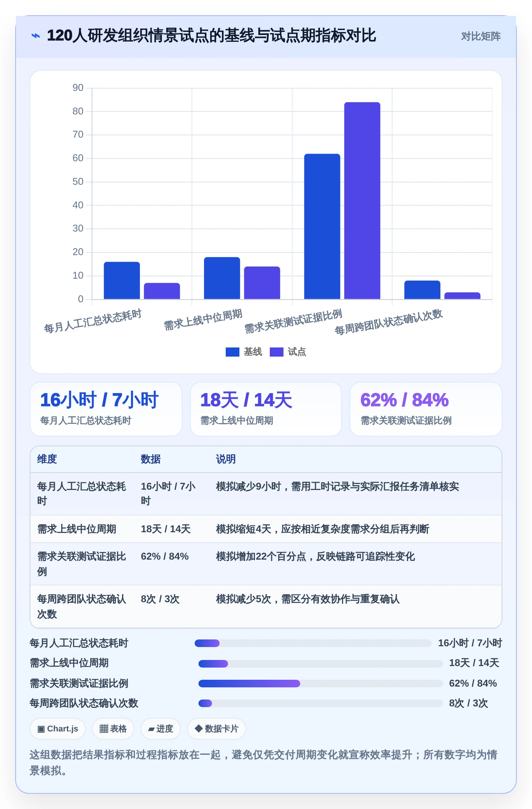Screen dimensions: 532x809
Task: Click note 模拟缩短4天
Action: click(x=323, y=529)
